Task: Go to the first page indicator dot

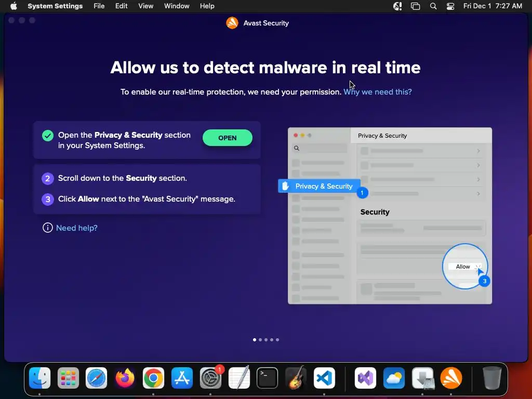Action: click(x=255, y=340)
